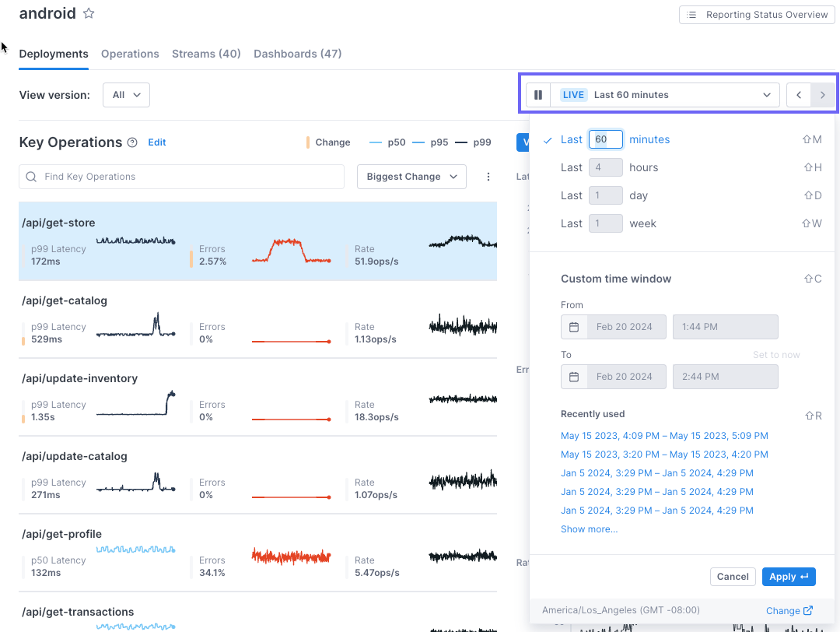The image size is (840, 632).
Task: Click the Recently used heading
Action: click(593, 414)
